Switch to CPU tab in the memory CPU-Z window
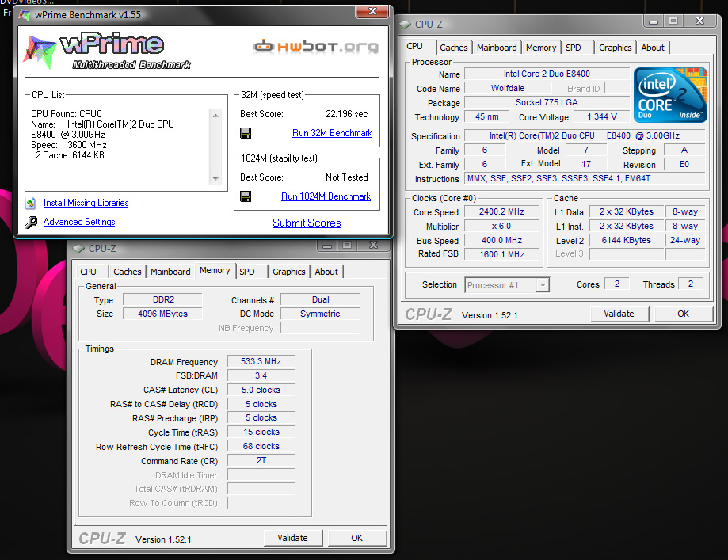The image size is (728, 560). 88,272
